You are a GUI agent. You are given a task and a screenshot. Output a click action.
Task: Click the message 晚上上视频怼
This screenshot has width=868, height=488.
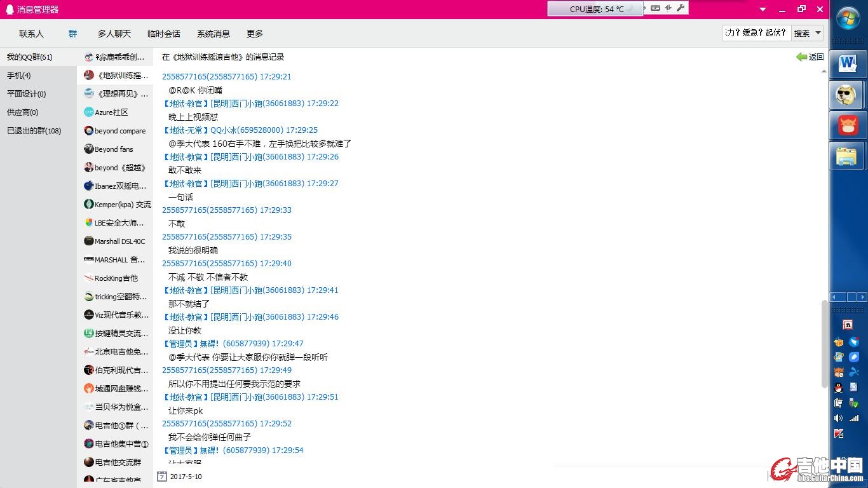point(193,117)
